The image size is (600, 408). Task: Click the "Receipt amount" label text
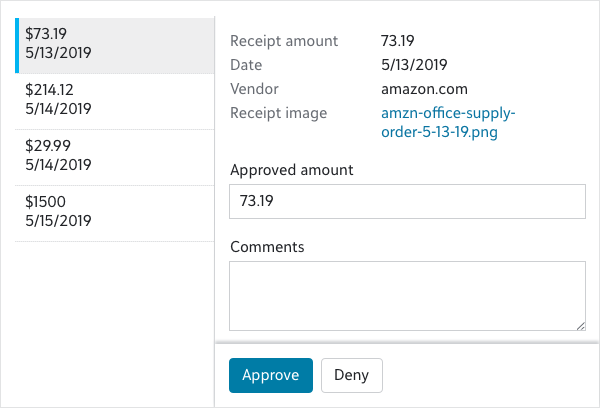coord(284,41)
